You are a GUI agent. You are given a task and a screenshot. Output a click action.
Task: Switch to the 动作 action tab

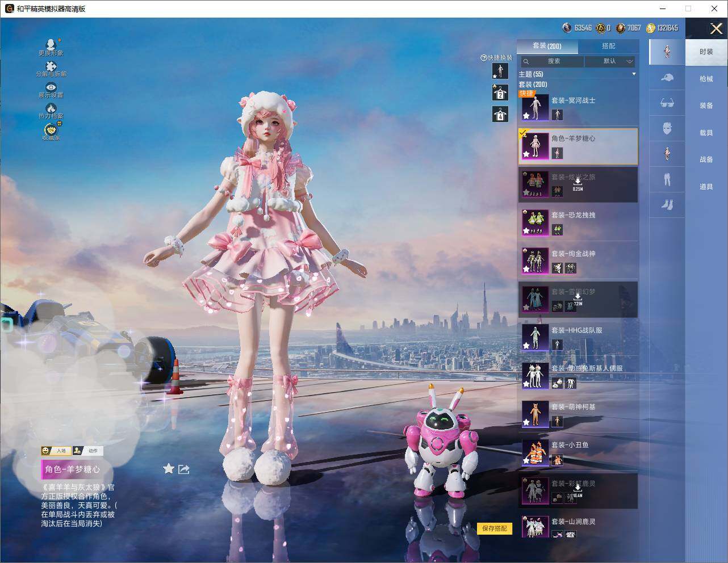87,451
